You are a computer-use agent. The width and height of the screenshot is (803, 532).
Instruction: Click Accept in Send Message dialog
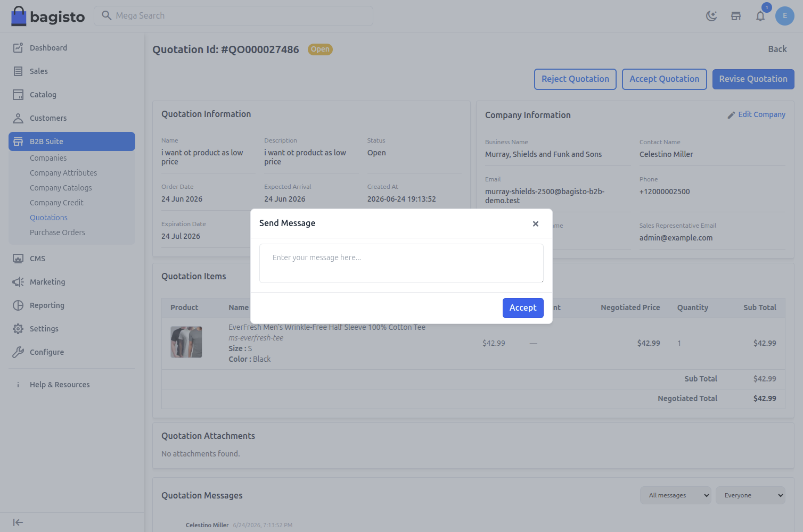pyautogui.click(x=523, y=308)
